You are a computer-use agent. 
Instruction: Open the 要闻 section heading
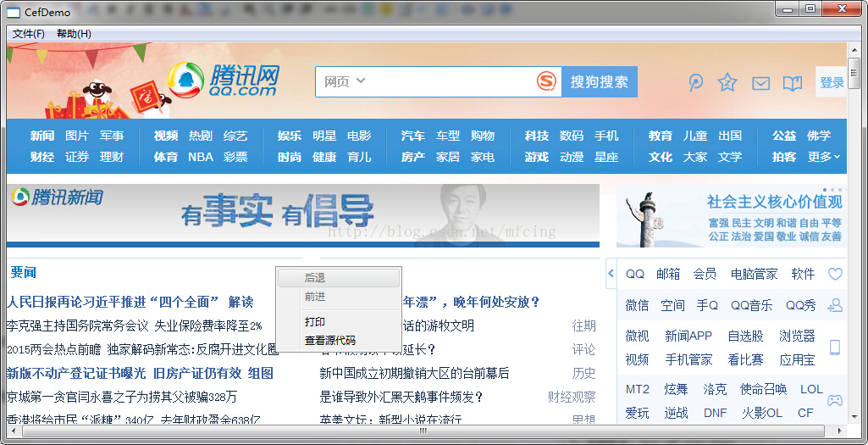(23, 272)
